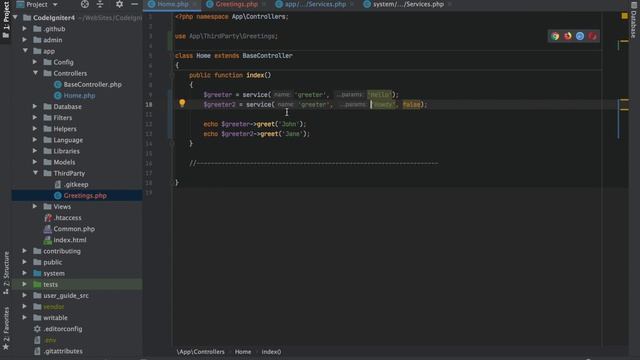Expand the Config folder arrow
Viewport: 640px width, 360px height.
pyautogui.click(x=35, y=62)
